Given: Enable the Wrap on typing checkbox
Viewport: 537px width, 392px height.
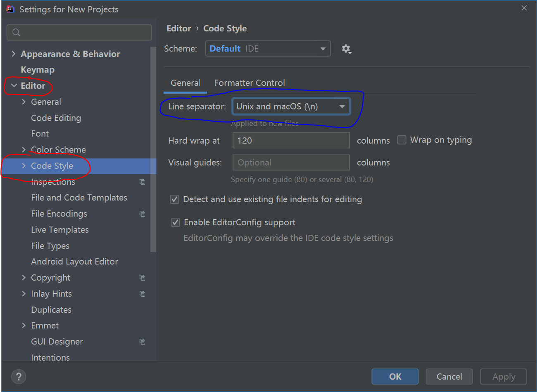Looking at the screenshot, I should point(402,140).
